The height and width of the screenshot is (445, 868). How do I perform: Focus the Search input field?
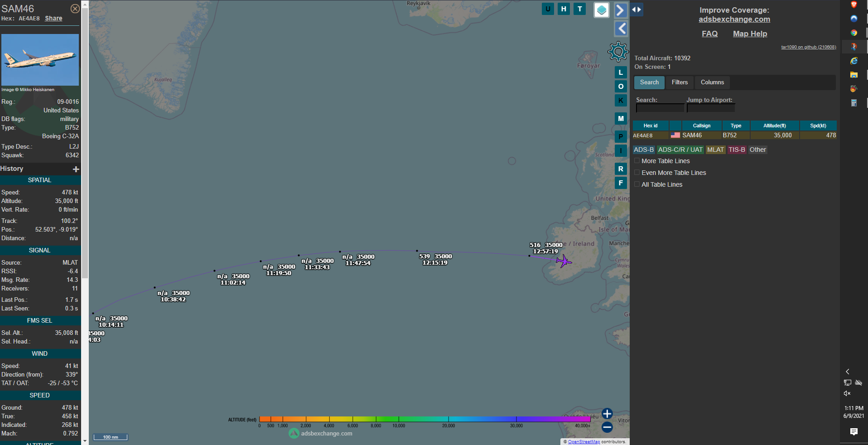pos(660,108)
